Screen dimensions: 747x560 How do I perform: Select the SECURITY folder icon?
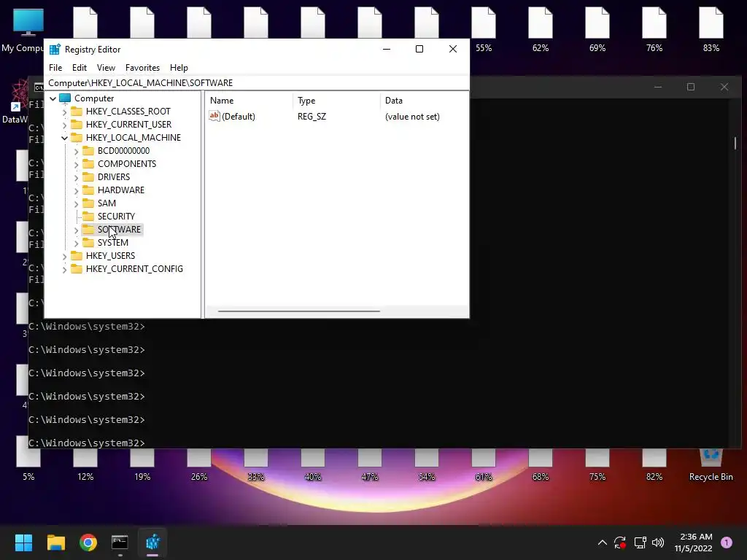pyautogui.click(x=88, y=216)
